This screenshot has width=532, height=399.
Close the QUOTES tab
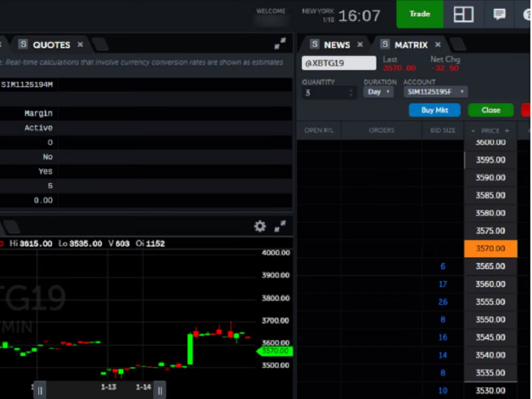pyautogui.click(x=80, y=45)
